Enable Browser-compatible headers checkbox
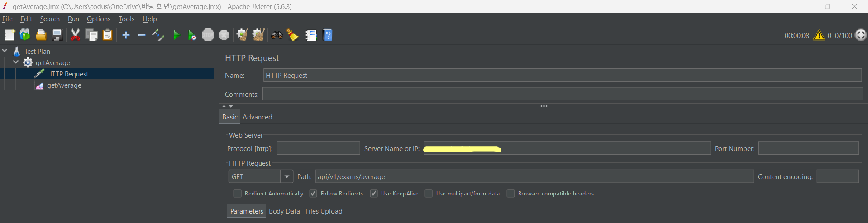 tap(510, 193)
